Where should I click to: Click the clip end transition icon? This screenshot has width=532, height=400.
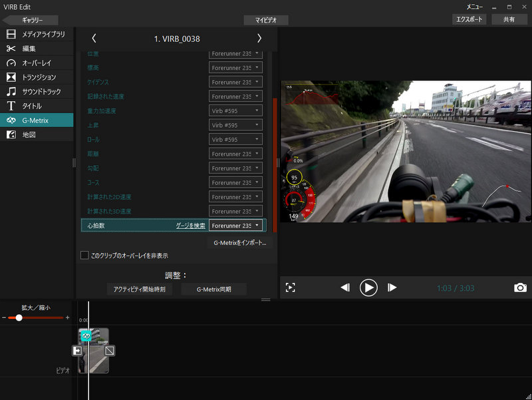pyautogui.click(x=110, y=351)
